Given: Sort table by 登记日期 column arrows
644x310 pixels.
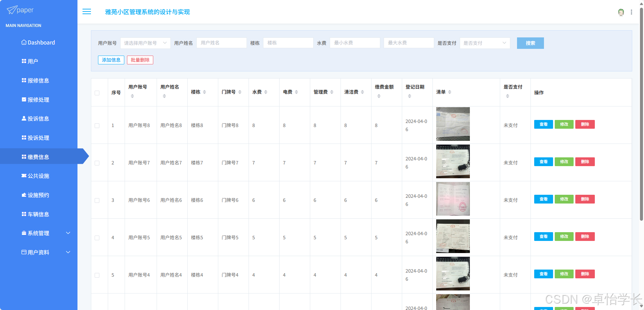Looking at the screenshot, I should click(410, 96).
